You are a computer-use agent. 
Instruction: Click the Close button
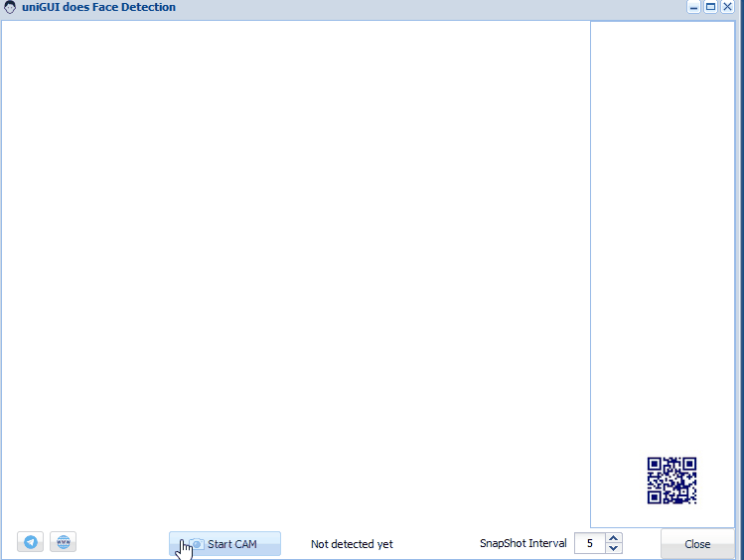[697, 544]
